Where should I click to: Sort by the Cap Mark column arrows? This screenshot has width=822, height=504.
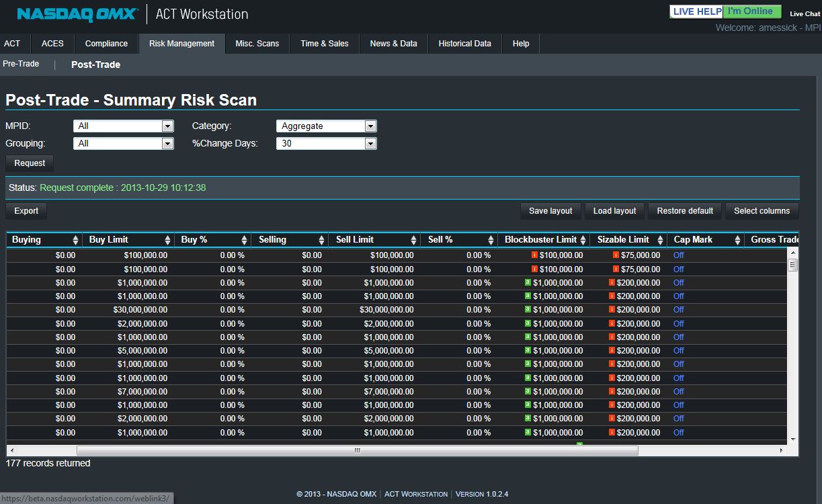[737, 240]
